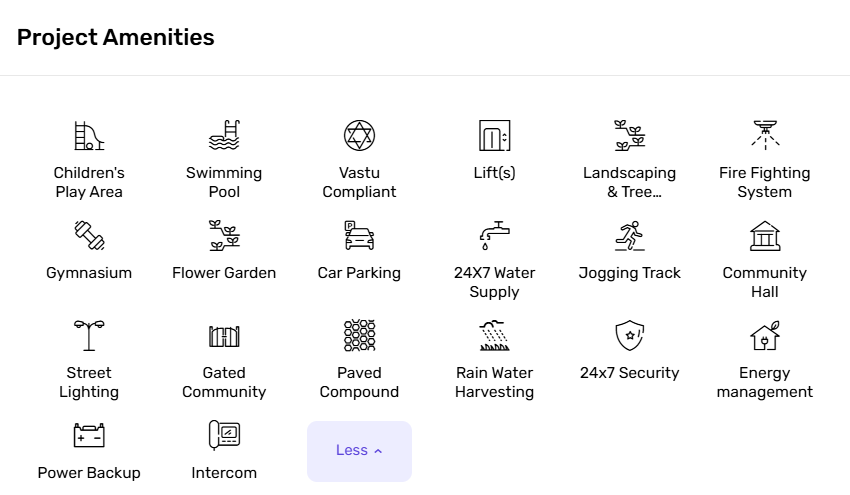Select the Vastu Compliant star icon

tap(359, 136)
